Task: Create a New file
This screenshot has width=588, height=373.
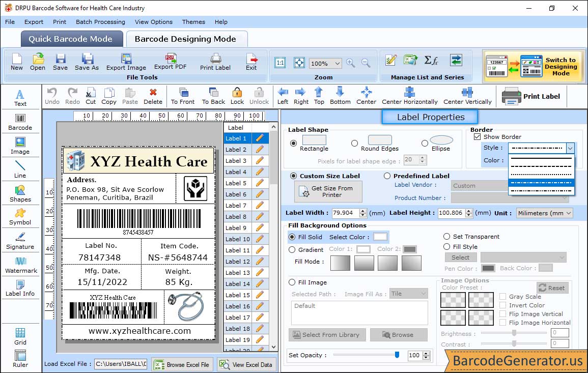Action: coord(16,62)
